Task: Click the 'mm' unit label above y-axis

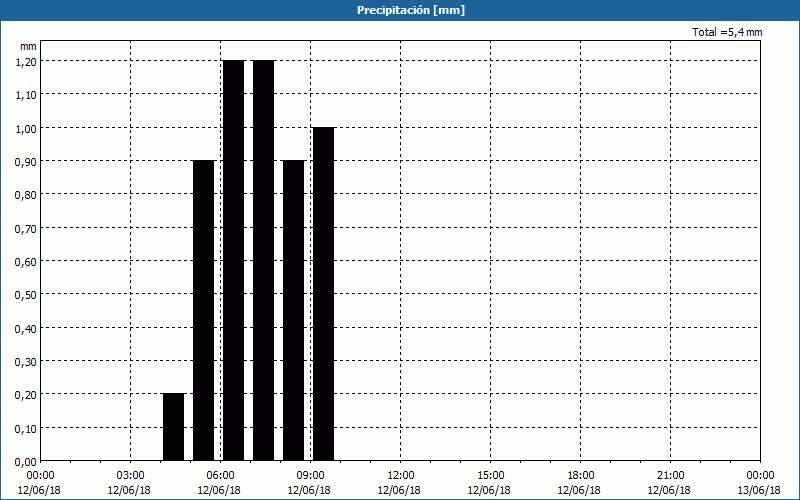Action: coord(28,46)
